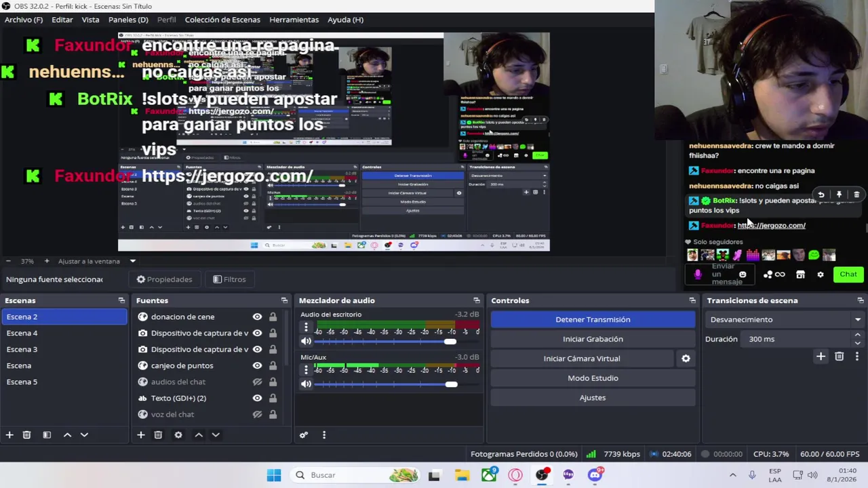Open Audio del escritorio options dots
Screen dimensions: 868x488
306,327
